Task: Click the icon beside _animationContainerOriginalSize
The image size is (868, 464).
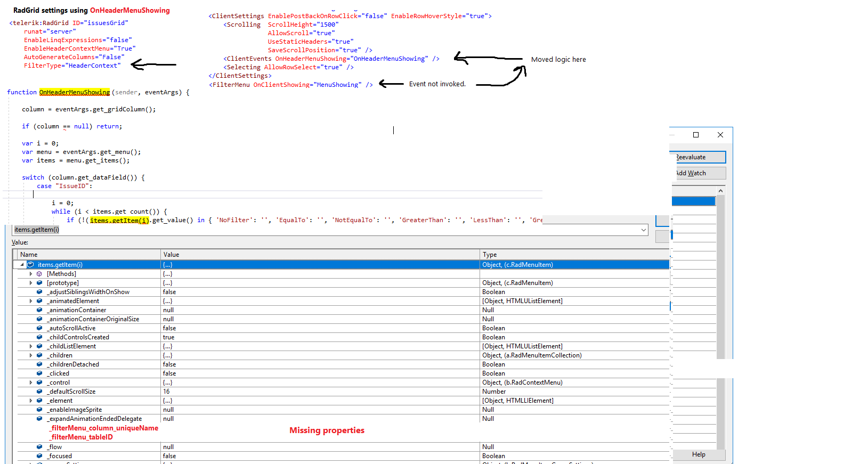Action: 39,319
